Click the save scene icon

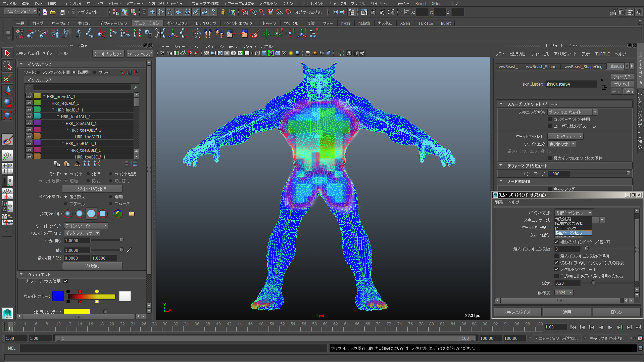[62, 12]
